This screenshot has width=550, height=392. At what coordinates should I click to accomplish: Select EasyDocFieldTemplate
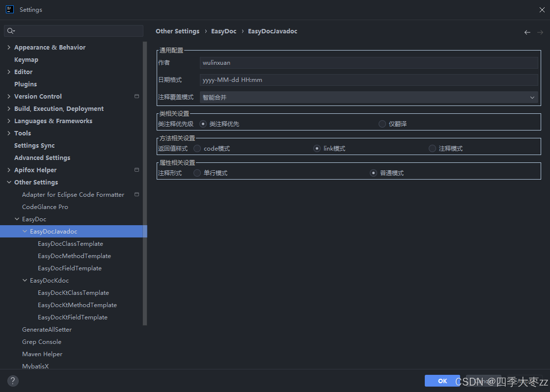(69, 268)
